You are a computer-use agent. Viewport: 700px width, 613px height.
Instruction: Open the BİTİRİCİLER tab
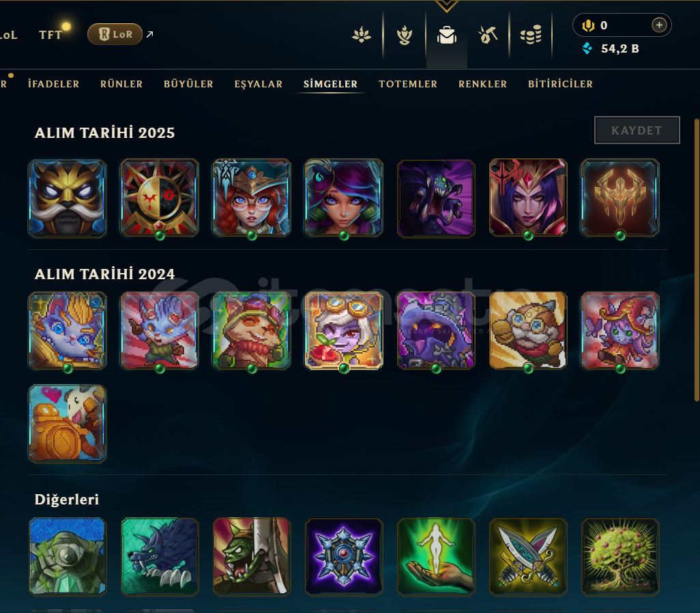coord(560,84)
